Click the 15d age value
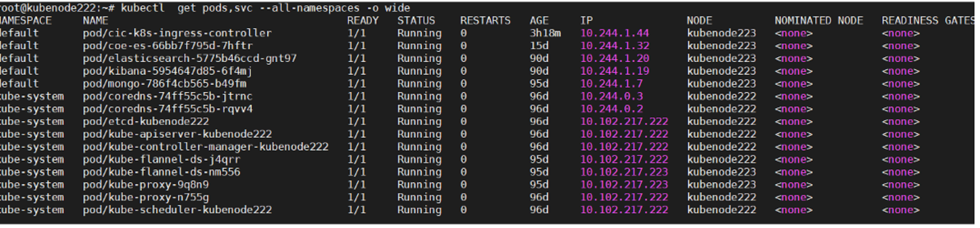The width and height of the screenshot is (980, 228). [539, 46]
